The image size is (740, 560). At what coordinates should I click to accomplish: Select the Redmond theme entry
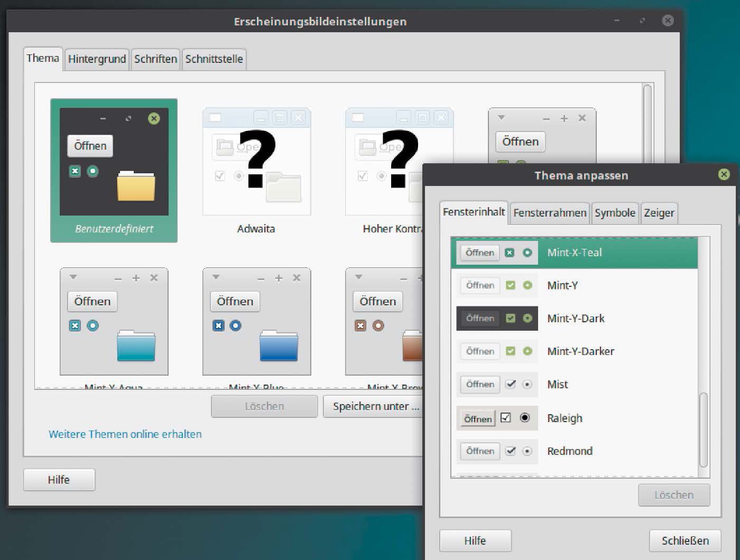click(x=575, y=451)
